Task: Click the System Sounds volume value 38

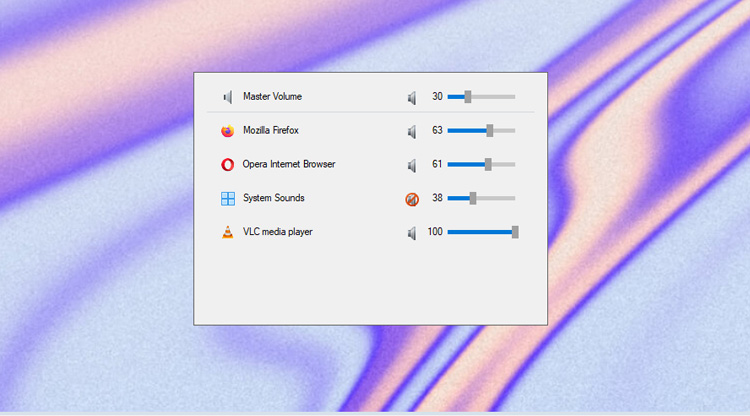Action: 437,198
